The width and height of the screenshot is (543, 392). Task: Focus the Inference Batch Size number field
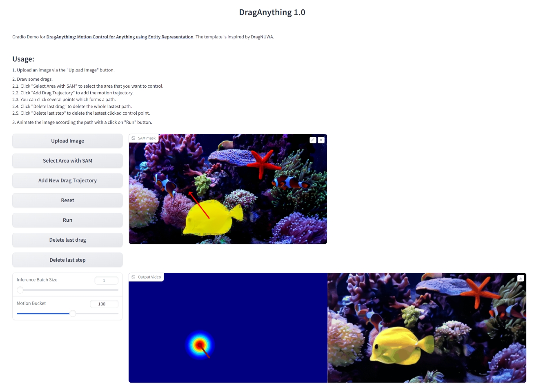pos(106,281)
